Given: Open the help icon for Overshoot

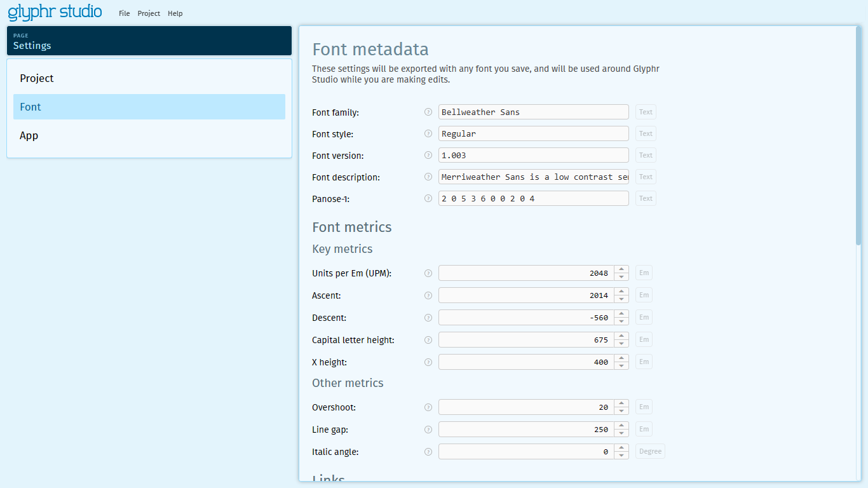Looking at the screenshot, I should click(x=428, y=407).
